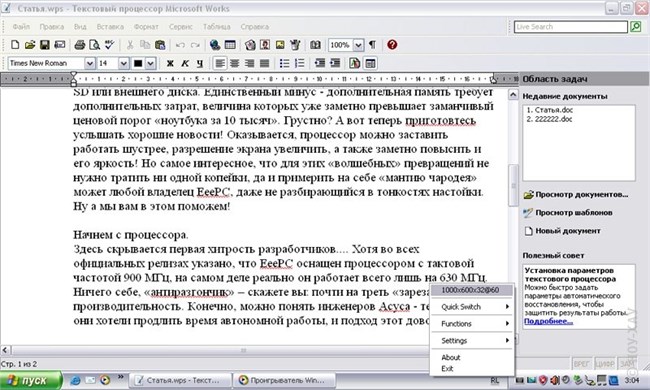This screenshot has width=650, height=390.
Task: Toggle bold formatting (Ж)
Action: coord(170,63)
